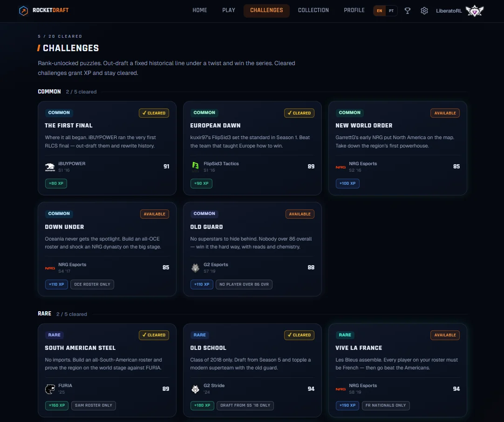Click the Cleared badge on European Dawn
Screen dimensions: 504x422
299,113
